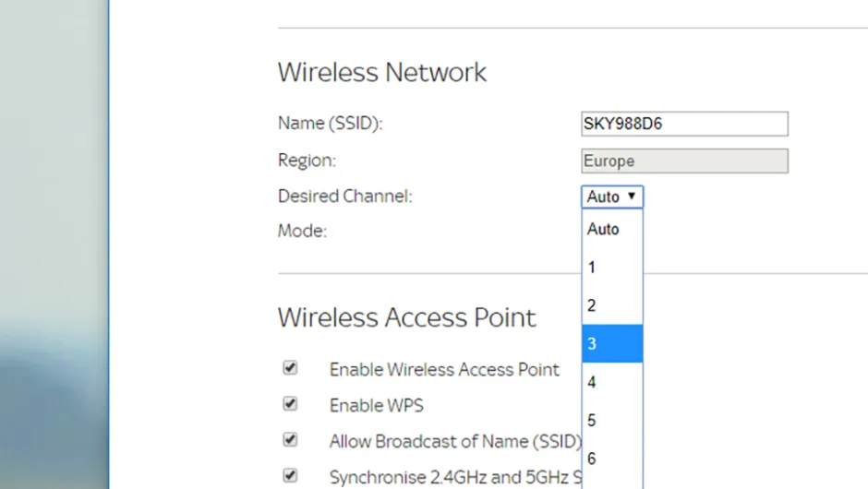Choose channel 1 from the dropdown list
This screenshot has width=868, height=489.
click(x=612, y=268)
